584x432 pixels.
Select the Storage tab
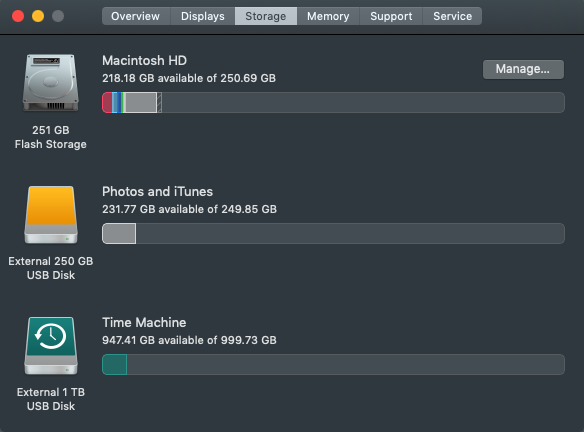click(266, 16)
